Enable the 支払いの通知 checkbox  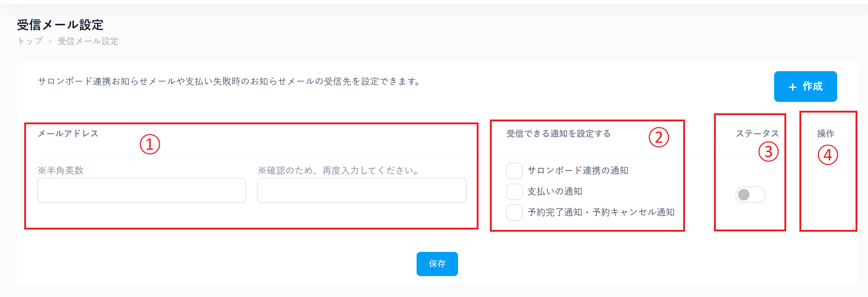point(514,192)
